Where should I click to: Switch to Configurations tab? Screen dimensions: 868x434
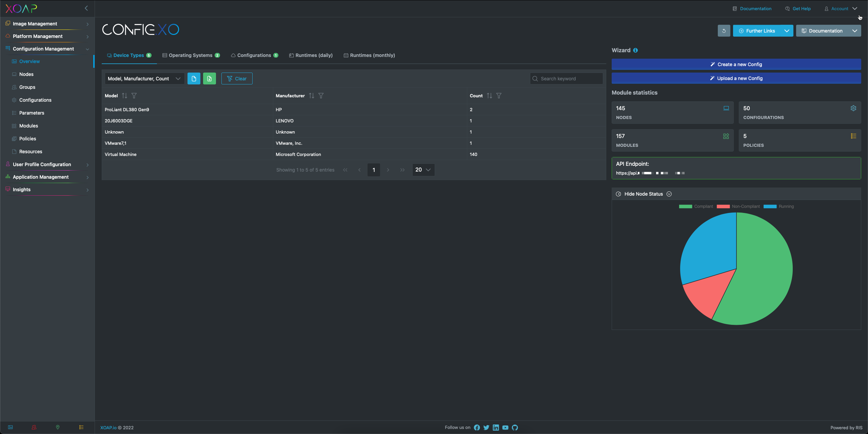pos(255,55)
